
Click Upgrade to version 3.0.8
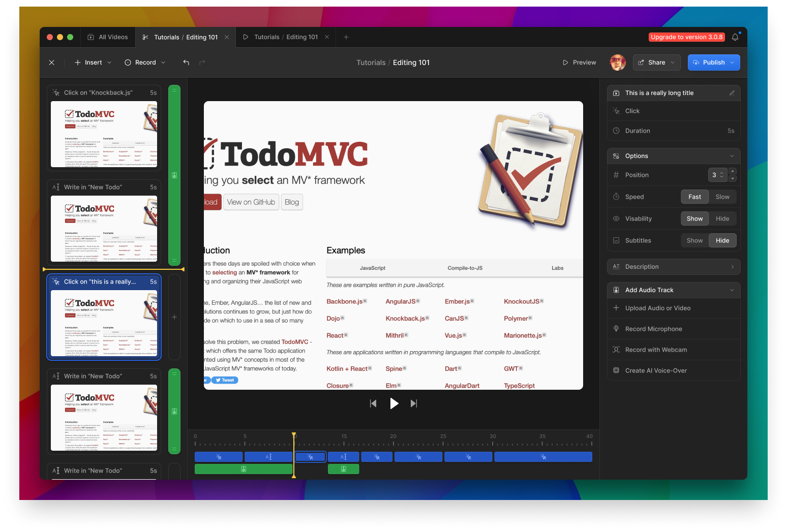pyautogui.click(x=686, y=37)
